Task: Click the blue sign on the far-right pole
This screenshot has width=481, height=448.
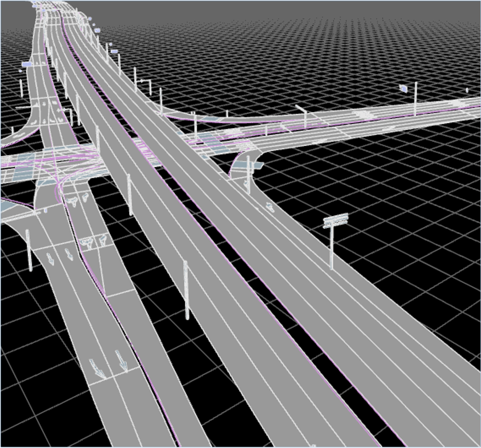Action: pyautogui.click(x=403, y=88)
